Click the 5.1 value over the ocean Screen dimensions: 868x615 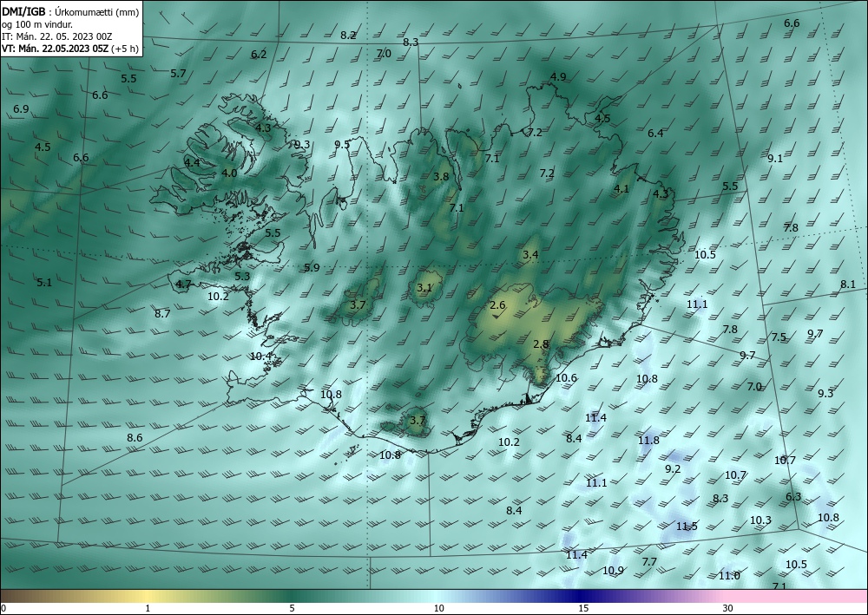coord(44,283)
